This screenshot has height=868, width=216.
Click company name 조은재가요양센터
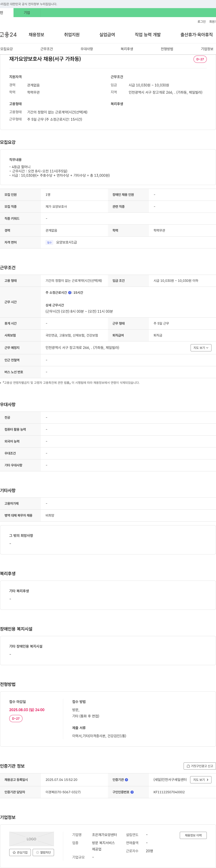(104, 835)
